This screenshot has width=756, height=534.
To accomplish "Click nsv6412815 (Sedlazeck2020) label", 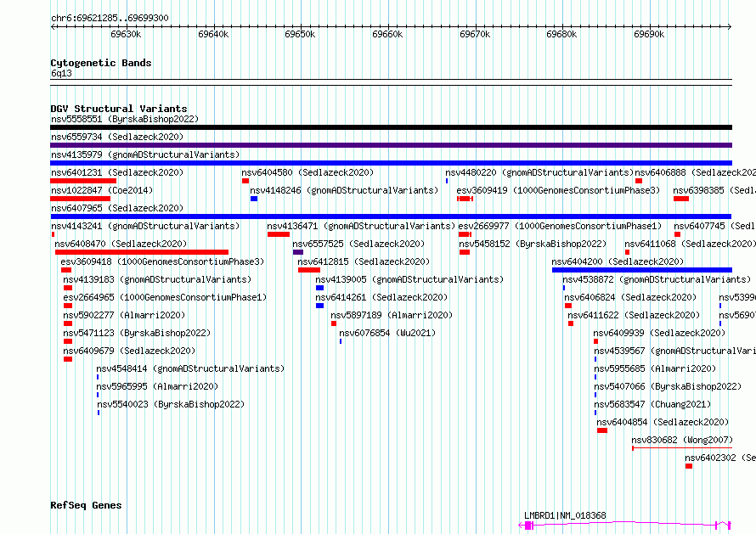I will click(x=364, y=261).
